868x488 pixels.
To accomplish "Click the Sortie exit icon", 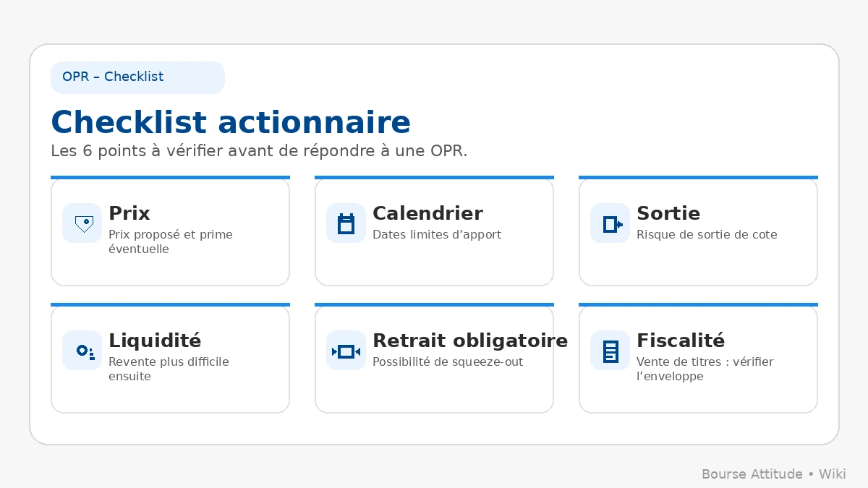I will (x=610, y=223).
